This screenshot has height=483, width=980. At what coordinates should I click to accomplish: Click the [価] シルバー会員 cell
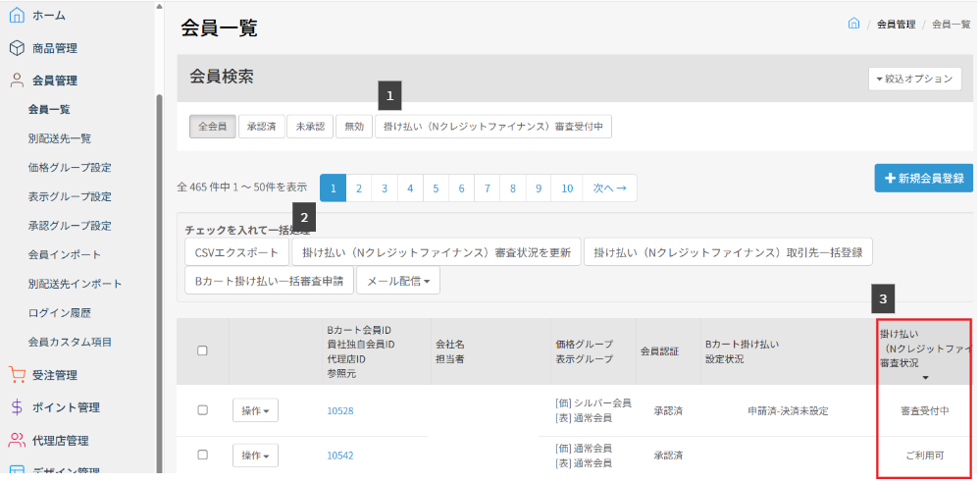pyautogui.click(x=593, y=403)
